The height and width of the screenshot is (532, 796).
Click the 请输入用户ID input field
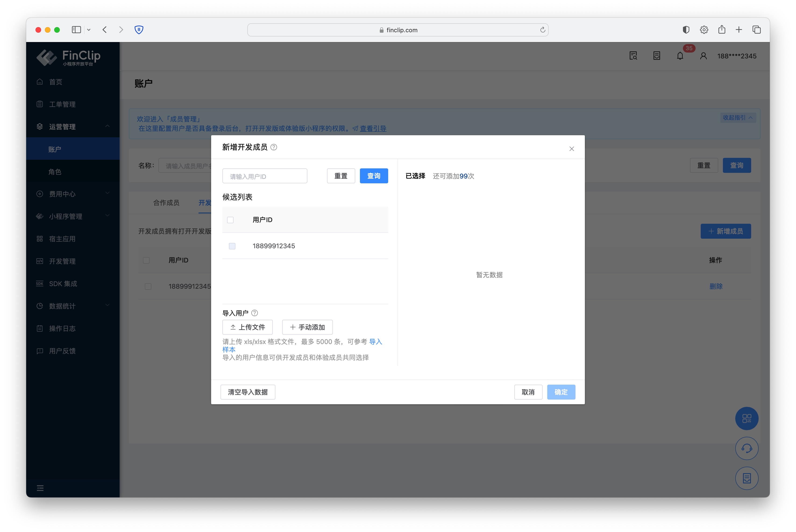(265, 176)
